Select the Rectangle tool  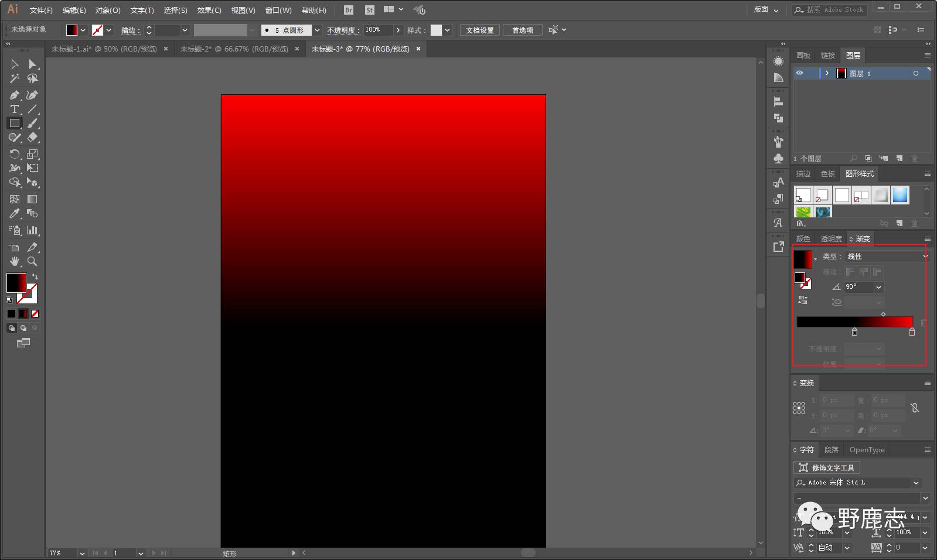click(14, 124)
